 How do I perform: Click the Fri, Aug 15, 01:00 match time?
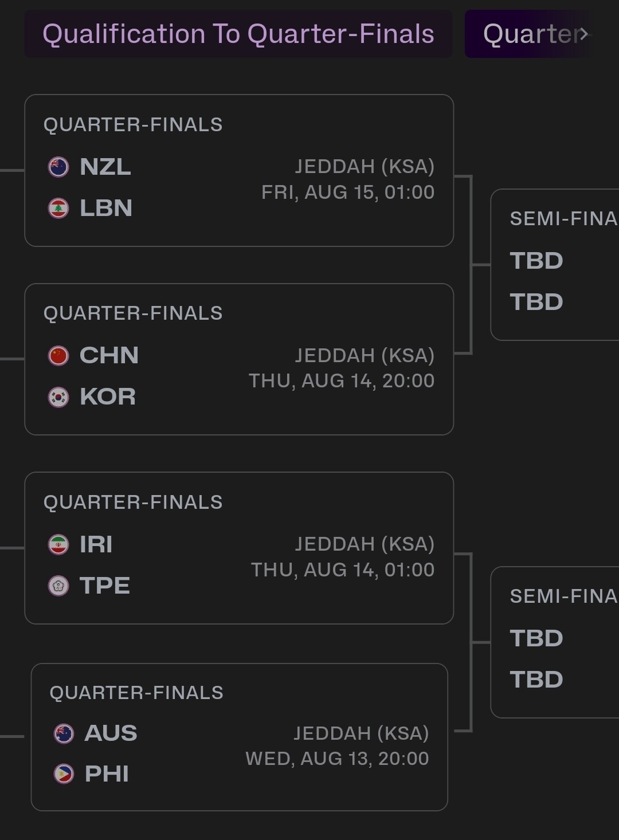pos(348,192)
